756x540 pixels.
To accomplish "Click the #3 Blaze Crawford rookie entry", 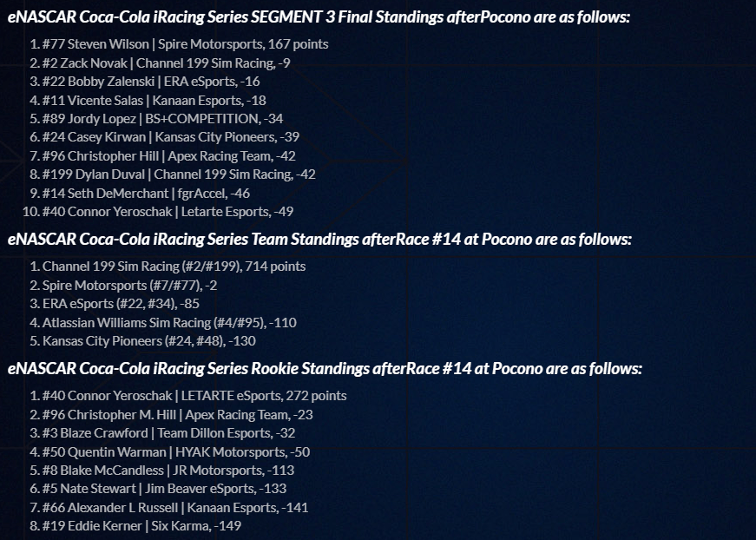I will [168, 433].
